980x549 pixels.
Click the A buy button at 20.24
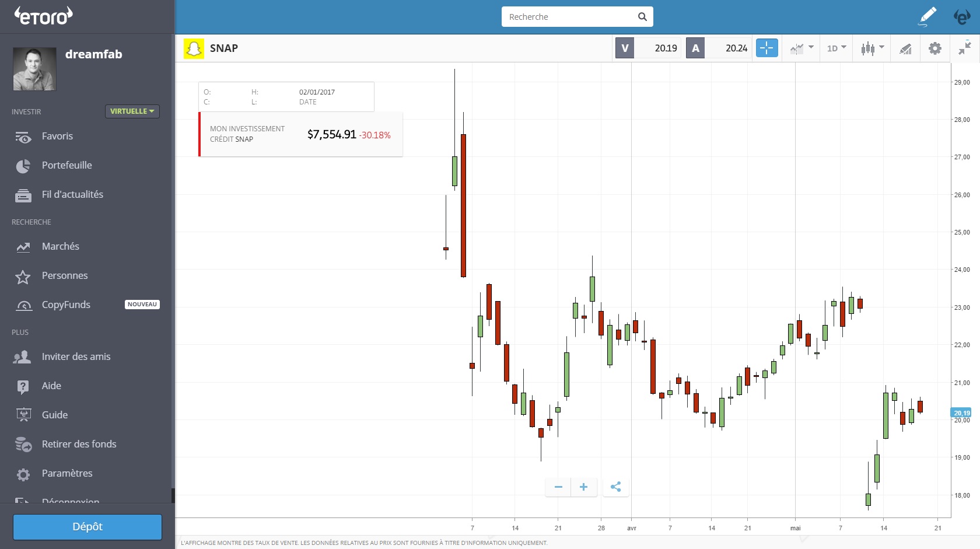pyautogui.click(x=719, y=48)
